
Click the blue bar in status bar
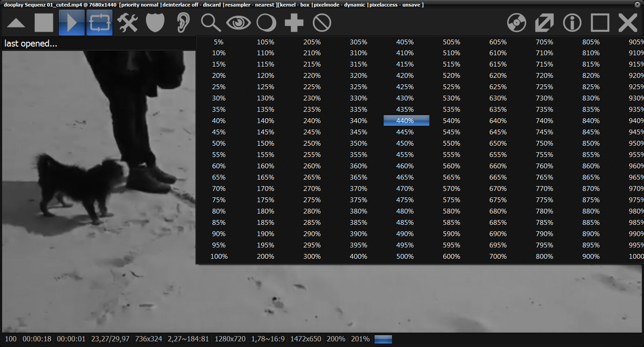383,339
